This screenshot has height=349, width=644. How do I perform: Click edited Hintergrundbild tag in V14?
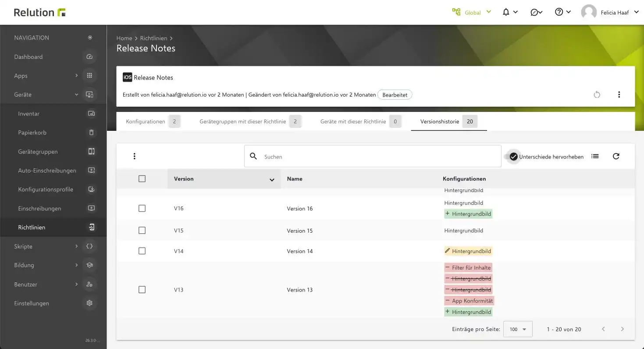pos(468,251)
